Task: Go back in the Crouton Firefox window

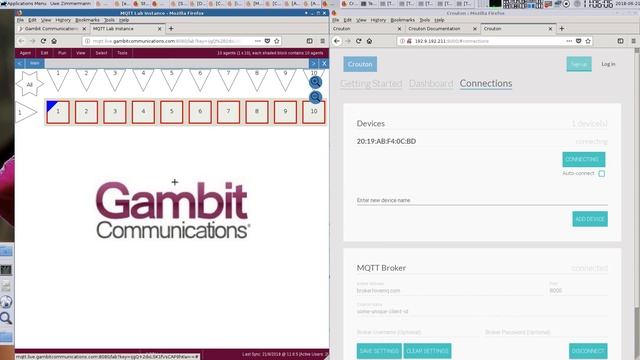Action: [x=337, y=41]
